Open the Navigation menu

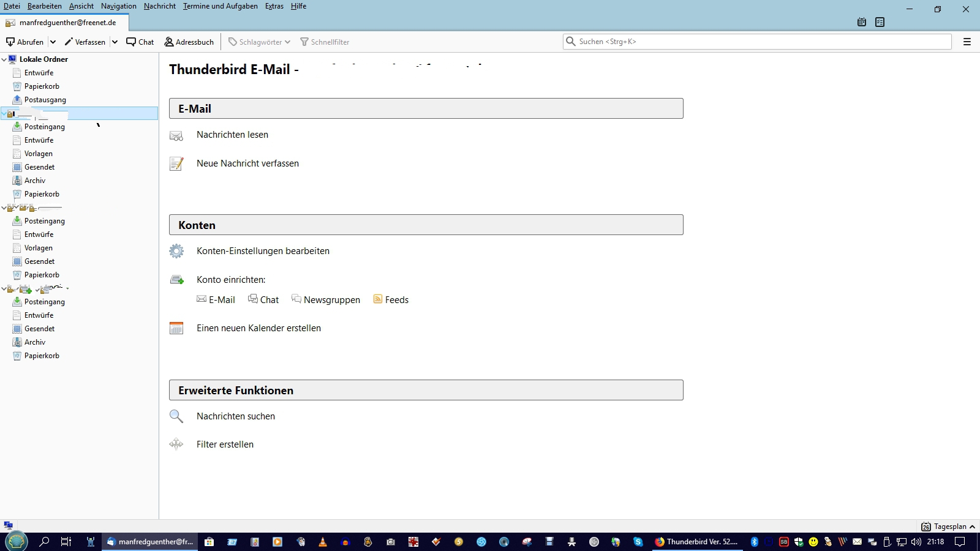(x=119, y=6)
